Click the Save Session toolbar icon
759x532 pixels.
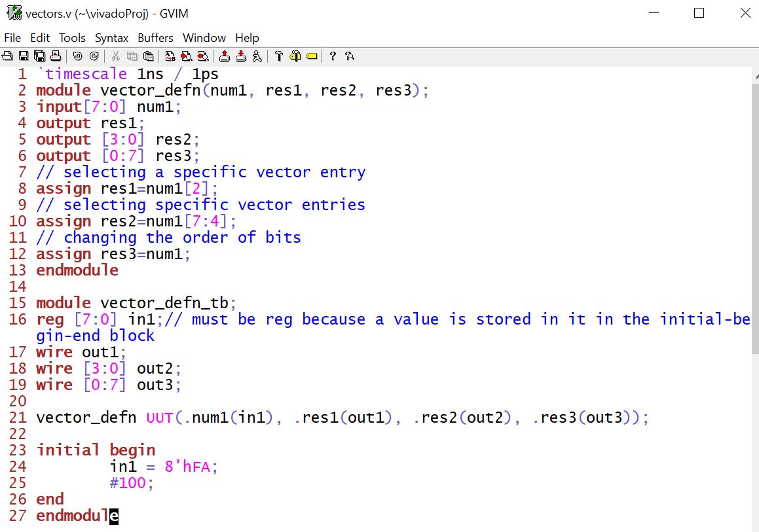[x=241, y=56]
